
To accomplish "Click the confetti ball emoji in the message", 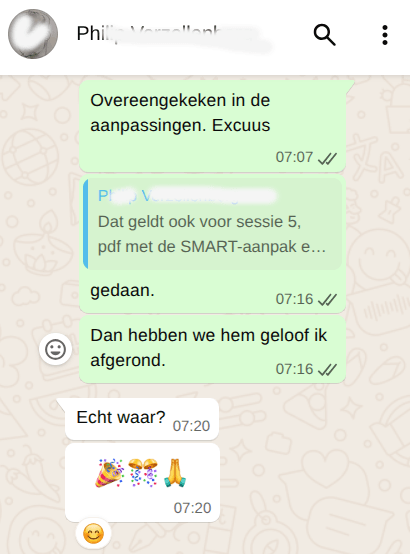I will point(143,473).
